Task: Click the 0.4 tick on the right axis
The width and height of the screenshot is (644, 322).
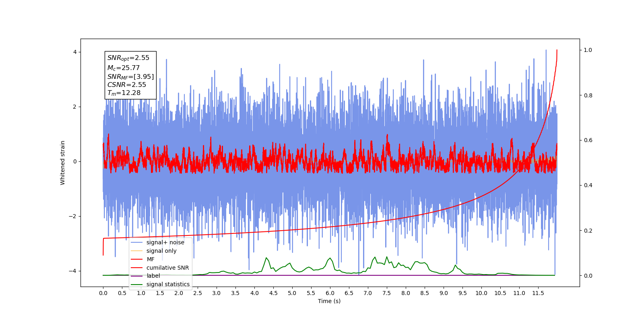Action: coord(588,186)
